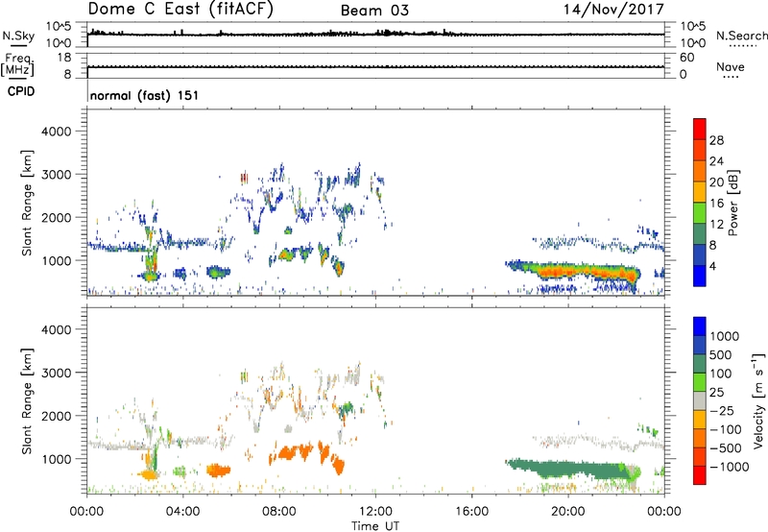
Task: Click the "Power [dB]" colorbar title
Action: [x=732, y=203]
